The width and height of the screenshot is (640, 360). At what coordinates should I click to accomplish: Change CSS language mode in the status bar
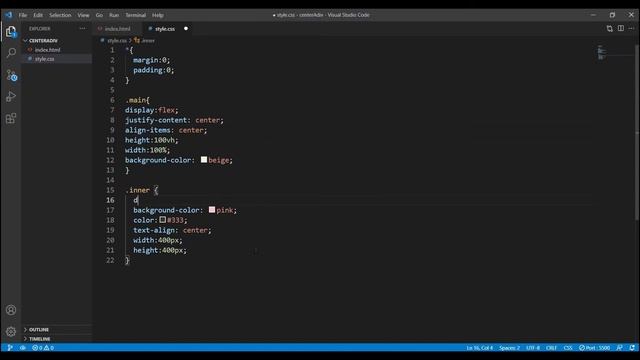(568, 348)
